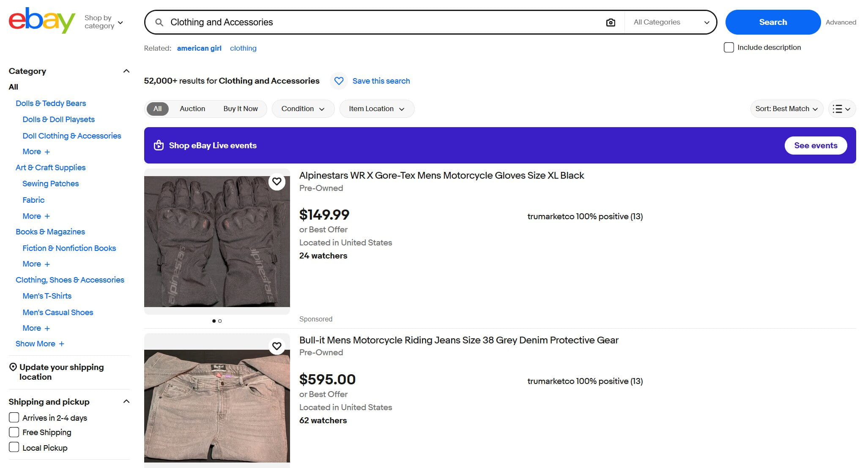Image resolution: width=868 pixels, height=468 pixels.
Task: Open Clothing, Shoes & Accessories category
Action: (x=70, y=280)
